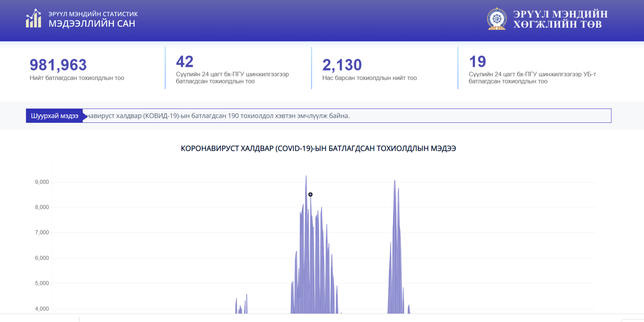This screenshot has height=322, width=644.
Task: Click the 4,000 y-axis label
Action: (42, 309)
